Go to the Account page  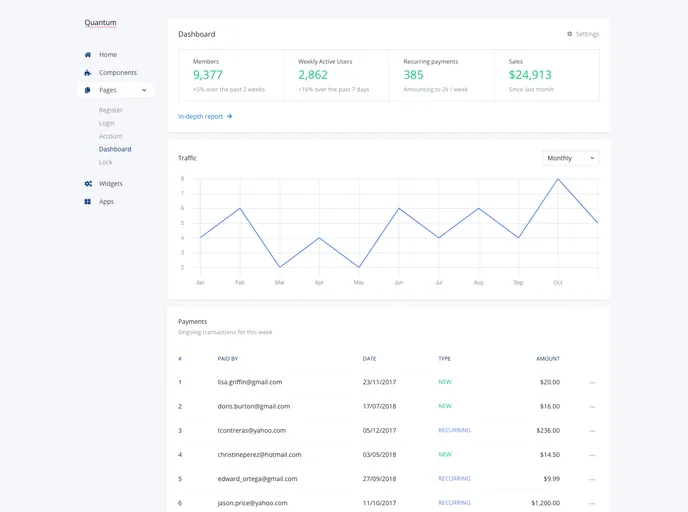[x=111, y=136]
